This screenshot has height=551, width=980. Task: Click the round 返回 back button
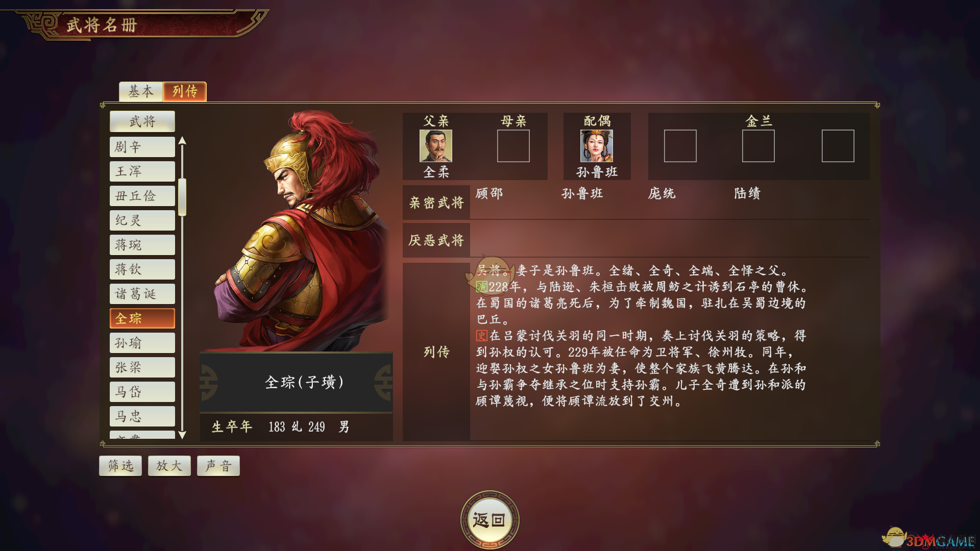click(x=489, y=520)
